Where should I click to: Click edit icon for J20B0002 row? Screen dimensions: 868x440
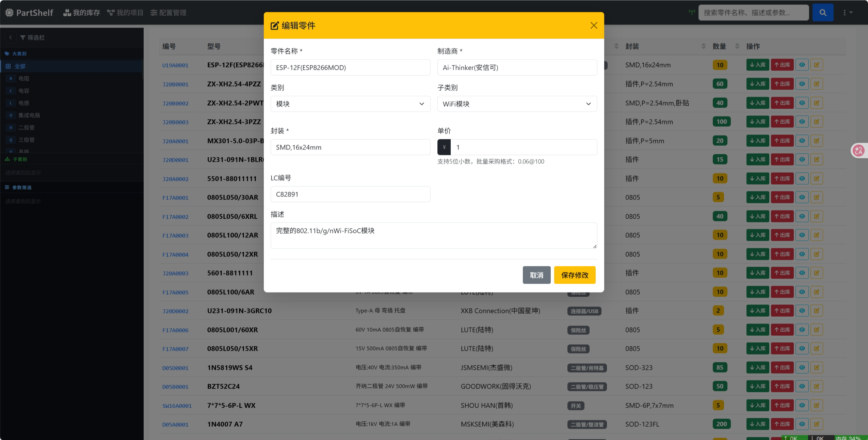pyautogui.click(x=817, y=103)
